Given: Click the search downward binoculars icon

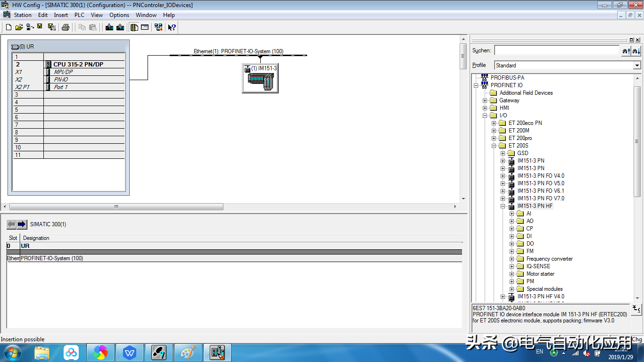Looking at the screenshot, I should pos(636,50).
